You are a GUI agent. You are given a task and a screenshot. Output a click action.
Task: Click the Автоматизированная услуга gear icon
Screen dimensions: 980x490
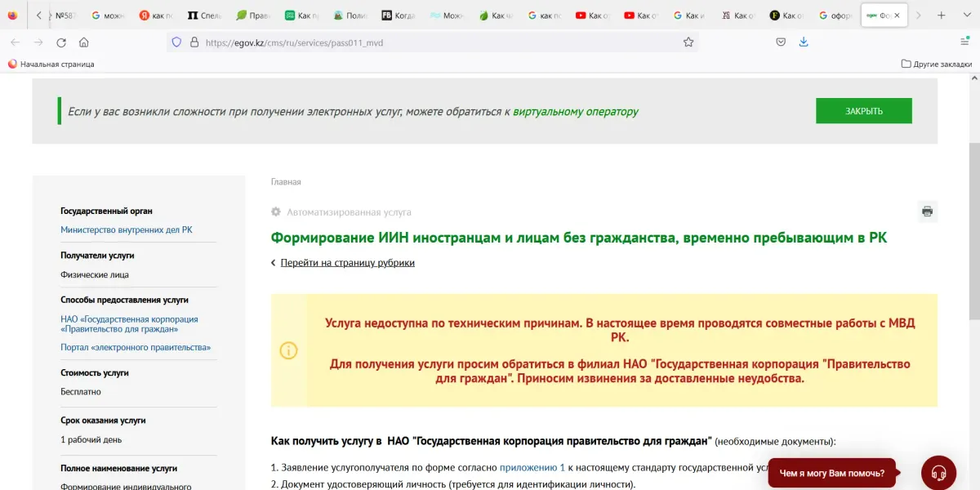point(276,212)
